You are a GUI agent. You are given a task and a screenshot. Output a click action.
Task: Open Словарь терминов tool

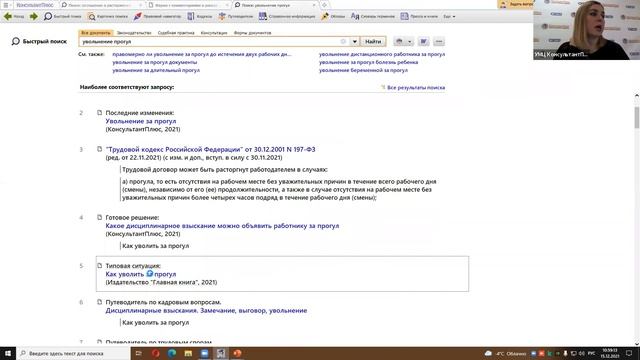[373, 16]
